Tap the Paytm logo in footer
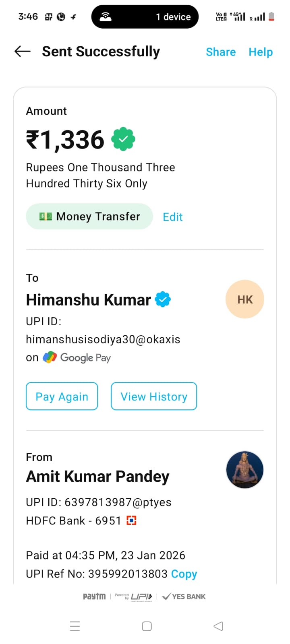The height and width of the screenshot is (644, 290). [x=94, y=597]
